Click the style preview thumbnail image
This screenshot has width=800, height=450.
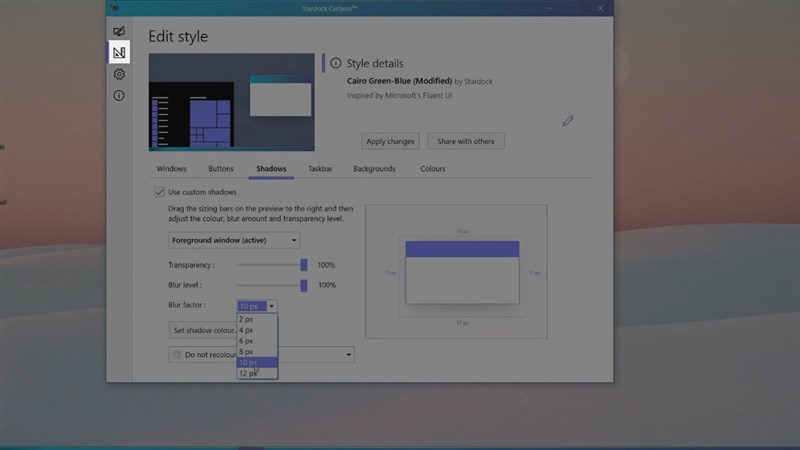pos(231,103)
